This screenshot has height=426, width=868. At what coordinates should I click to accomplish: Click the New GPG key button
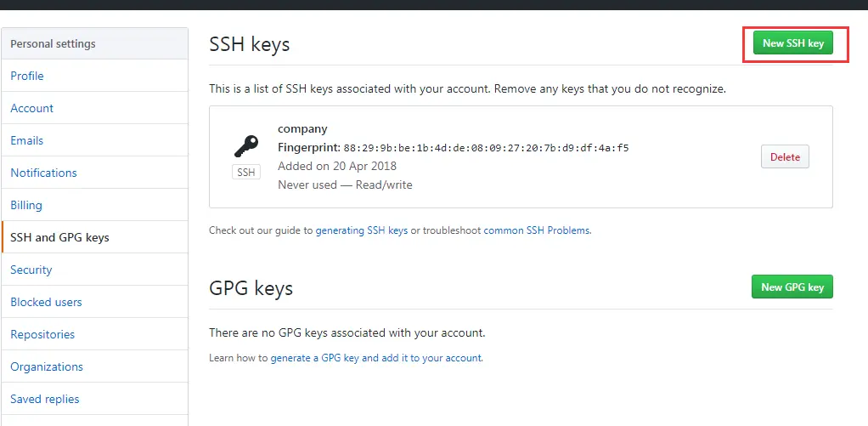click(x=792, y=287)
